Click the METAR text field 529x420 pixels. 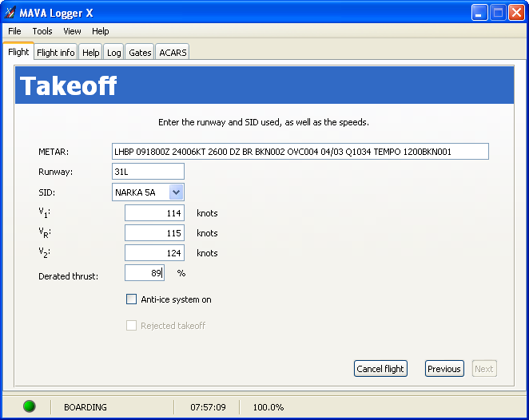300,152
